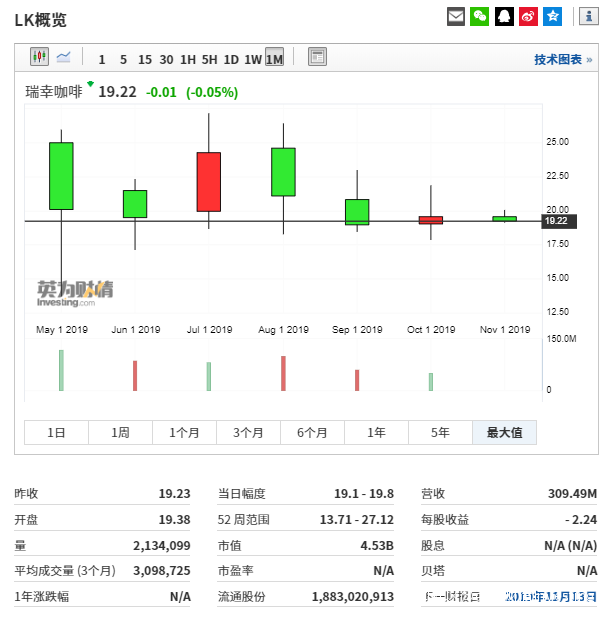Select the 15 minute interval
The height and width of the screenshot is (618, 607).
click(145, 60)
